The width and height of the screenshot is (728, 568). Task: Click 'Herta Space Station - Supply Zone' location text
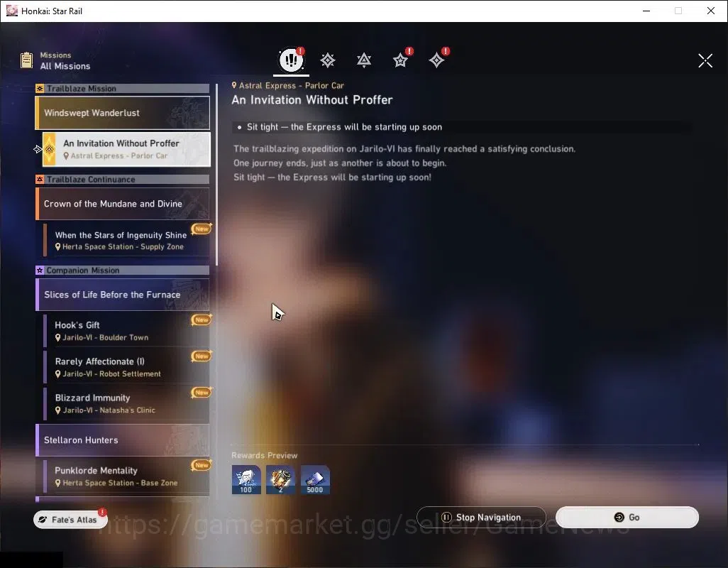[x=123, y=246]
